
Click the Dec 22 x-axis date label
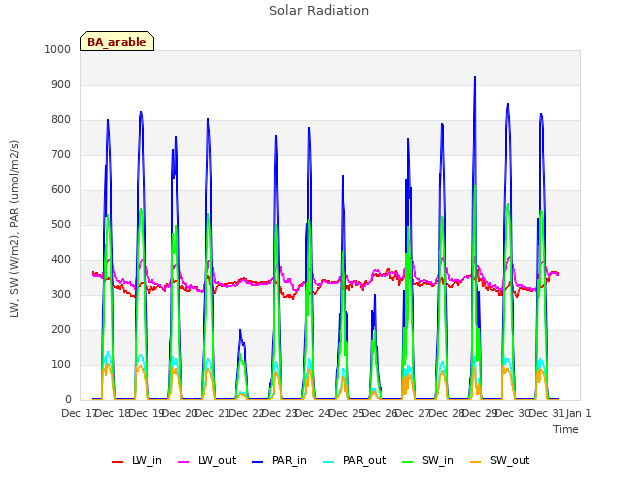click(x=245, y=413)
